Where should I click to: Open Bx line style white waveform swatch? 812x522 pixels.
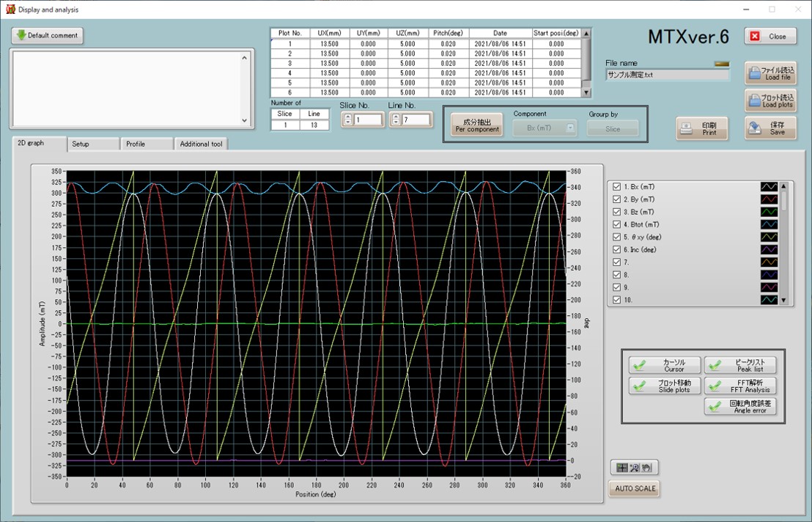(x=769, y=187)
